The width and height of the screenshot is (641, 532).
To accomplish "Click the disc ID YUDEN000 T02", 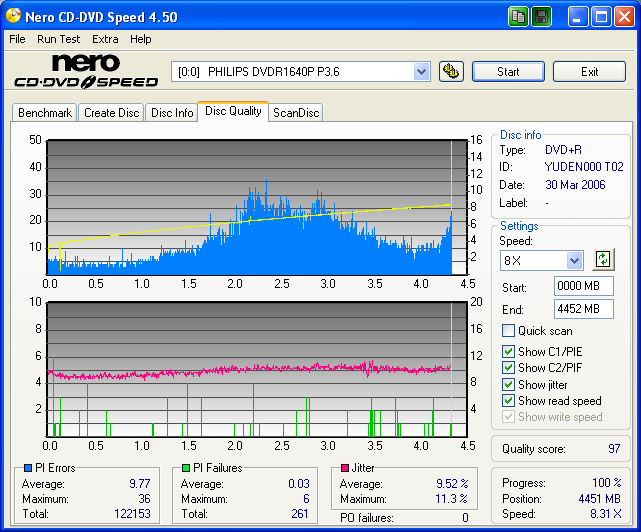I will pyautogui.click(x=584, y=167).
